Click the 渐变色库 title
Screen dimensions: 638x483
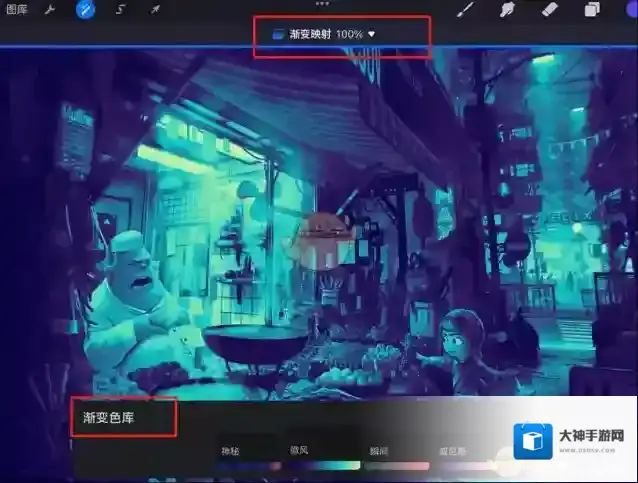click(x=109, y=417)
